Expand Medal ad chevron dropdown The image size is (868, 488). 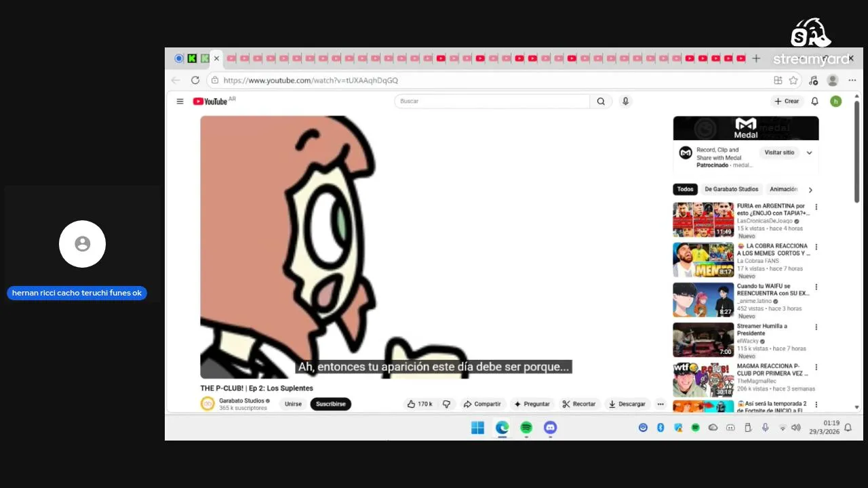[809, 152]
